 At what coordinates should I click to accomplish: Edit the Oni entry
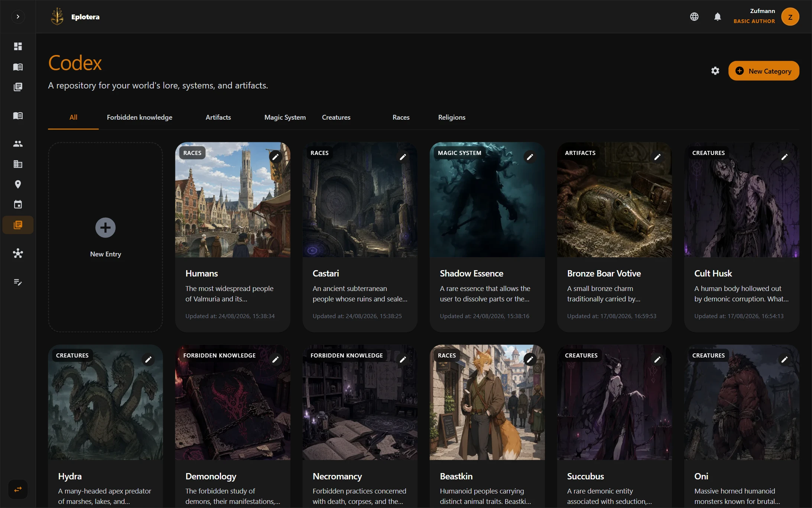pos(785,359)
